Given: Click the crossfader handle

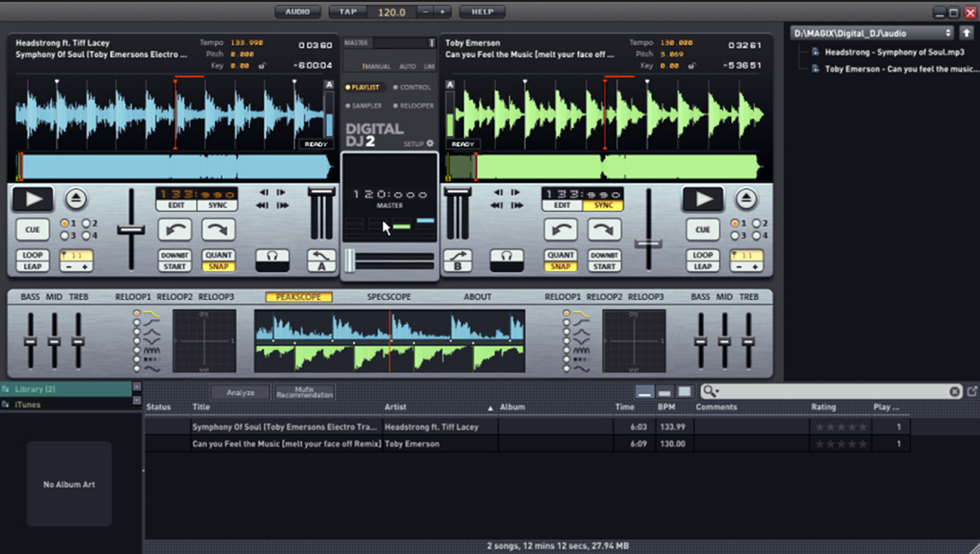Looking at the screenshot, I should tap(350, 260).
